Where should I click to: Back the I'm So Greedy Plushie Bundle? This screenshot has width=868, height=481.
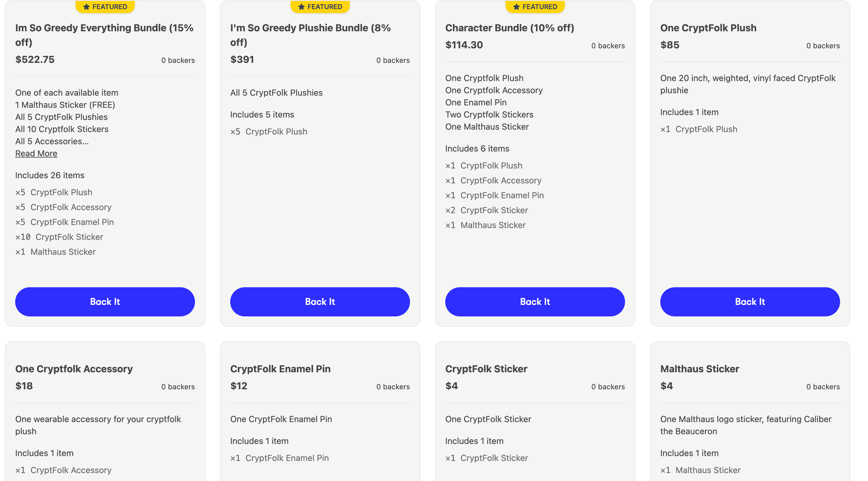coord(320,302)
